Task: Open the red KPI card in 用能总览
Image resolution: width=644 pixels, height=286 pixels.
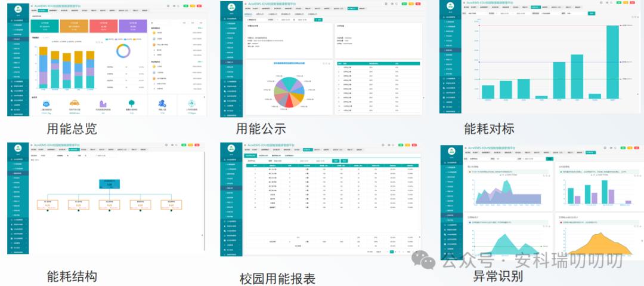Action: click(x=104, y=26)
